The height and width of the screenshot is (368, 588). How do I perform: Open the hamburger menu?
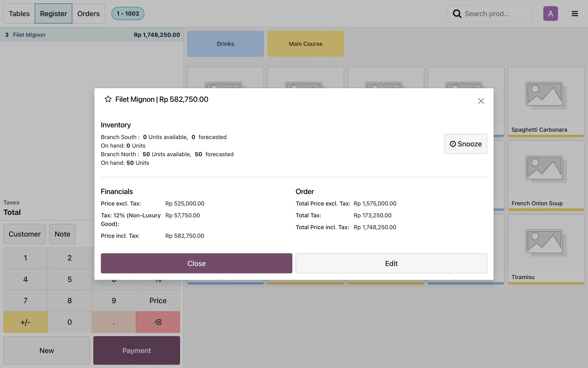(575, 13)
